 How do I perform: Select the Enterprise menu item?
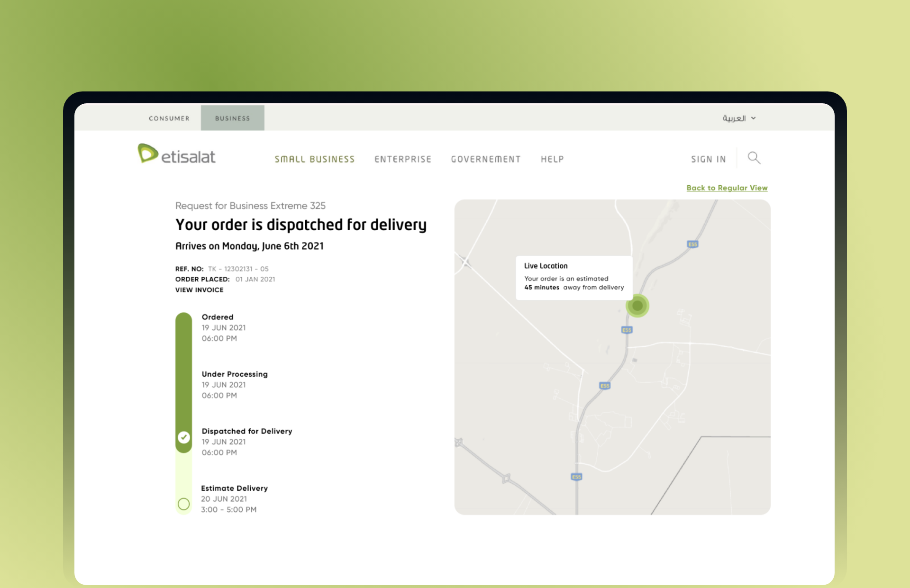(402, 159)
